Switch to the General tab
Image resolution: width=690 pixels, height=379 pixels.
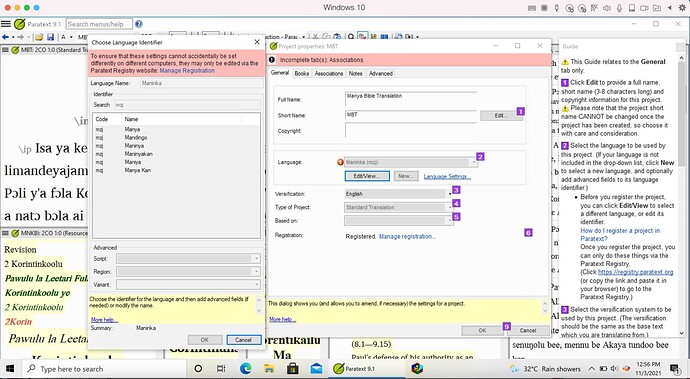tap(279, 73)
